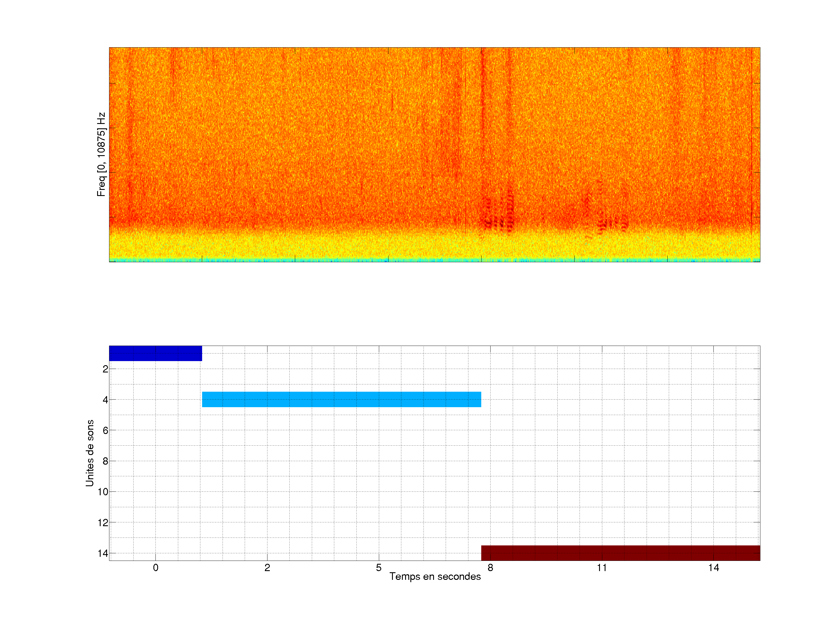This screenshot has height=630, width=840.
Task: Click the cyan line at spectrogram bottom
Action: pos(380,260)
